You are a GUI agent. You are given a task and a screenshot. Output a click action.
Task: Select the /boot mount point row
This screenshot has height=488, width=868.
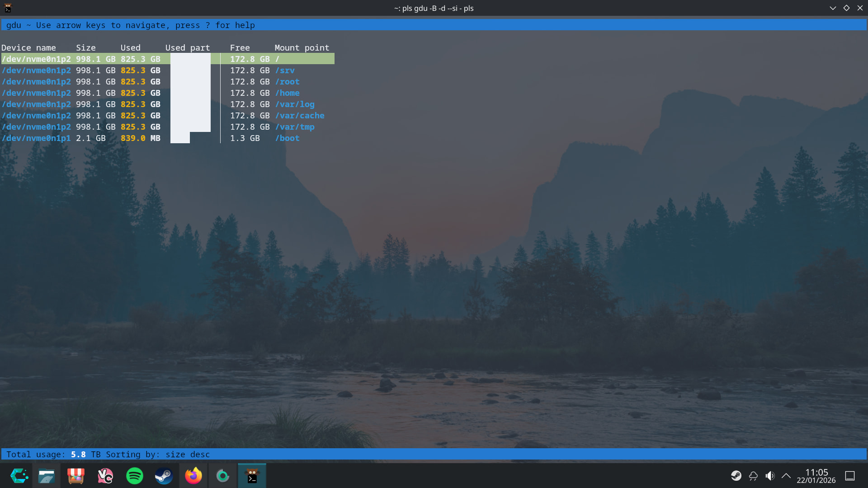pos(287,138)
